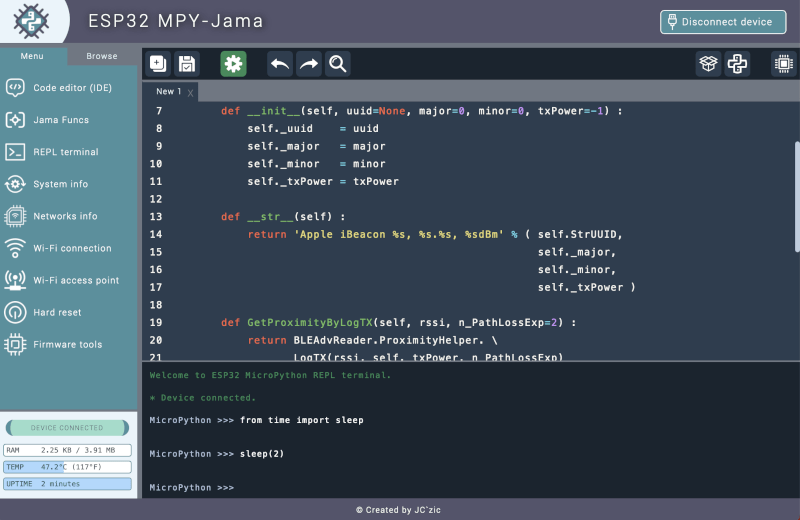
Task: Open Jama Funcs from the sidebar
Action: (61, 120)
